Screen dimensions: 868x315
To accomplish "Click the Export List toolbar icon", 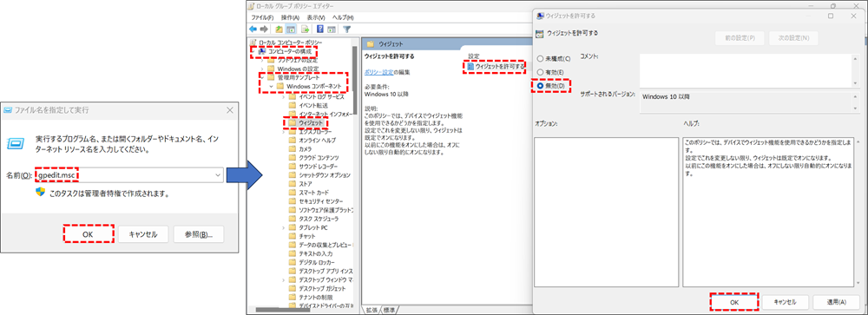I will point(305,29).
